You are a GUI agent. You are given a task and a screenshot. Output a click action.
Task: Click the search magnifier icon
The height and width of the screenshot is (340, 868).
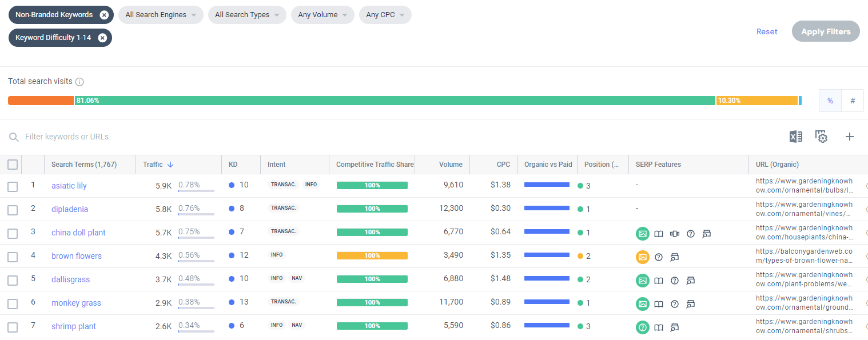(x=14, y=137)
